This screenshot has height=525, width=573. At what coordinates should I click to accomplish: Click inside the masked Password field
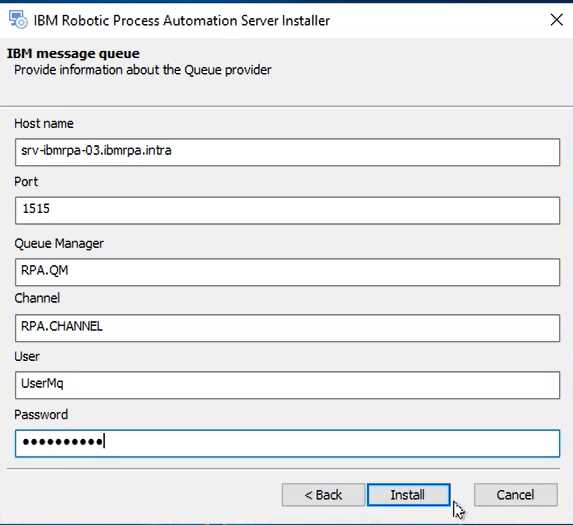287,443
